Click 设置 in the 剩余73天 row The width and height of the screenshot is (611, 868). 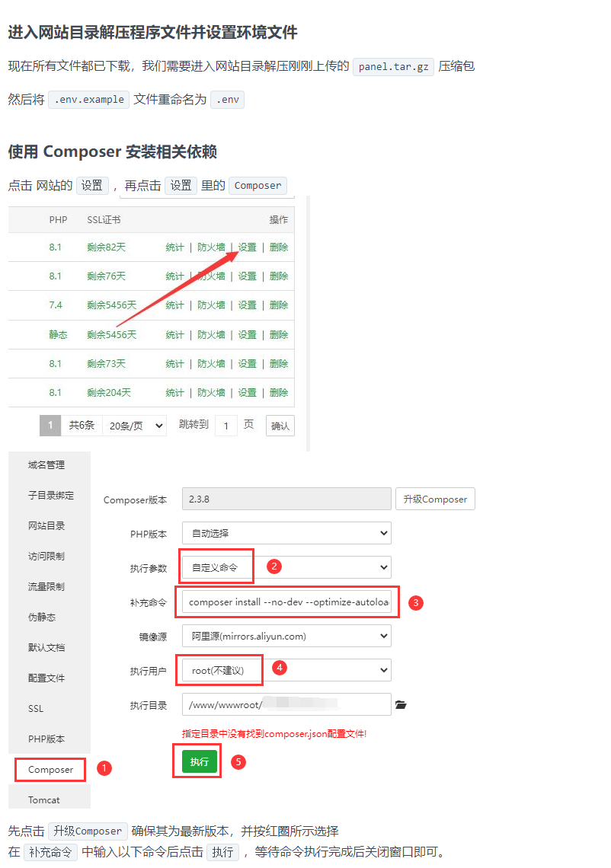(247, 364)
